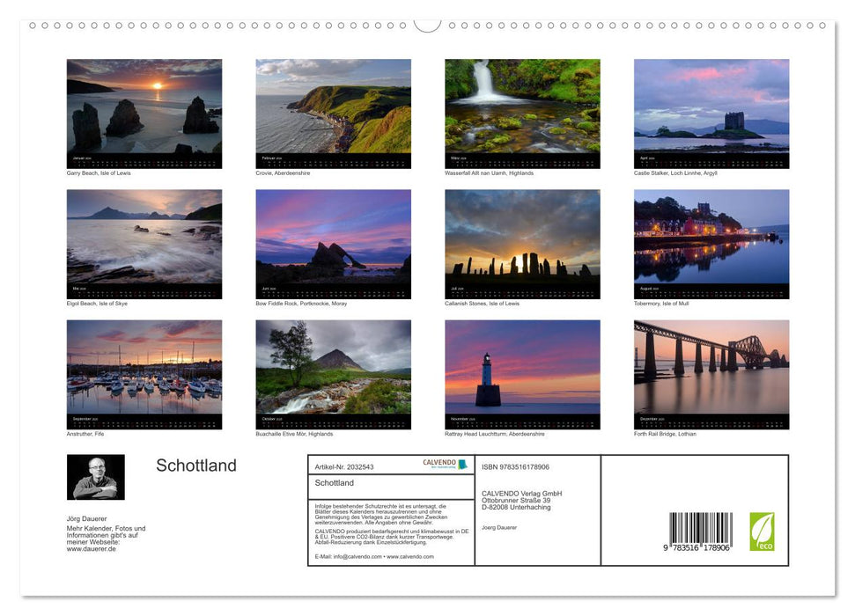The image size is (855, 616).
Task: Select the Schottland title heading
Action: [x=195, y=466]
